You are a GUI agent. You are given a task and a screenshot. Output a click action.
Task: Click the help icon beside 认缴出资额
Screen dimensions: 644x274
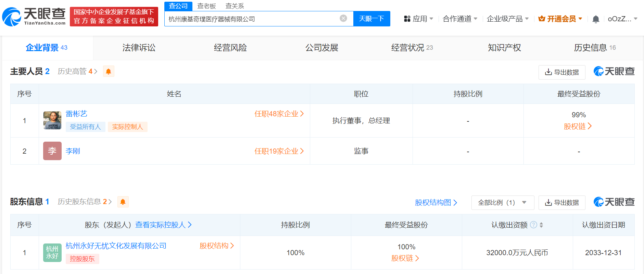click(x=533, y=225)
